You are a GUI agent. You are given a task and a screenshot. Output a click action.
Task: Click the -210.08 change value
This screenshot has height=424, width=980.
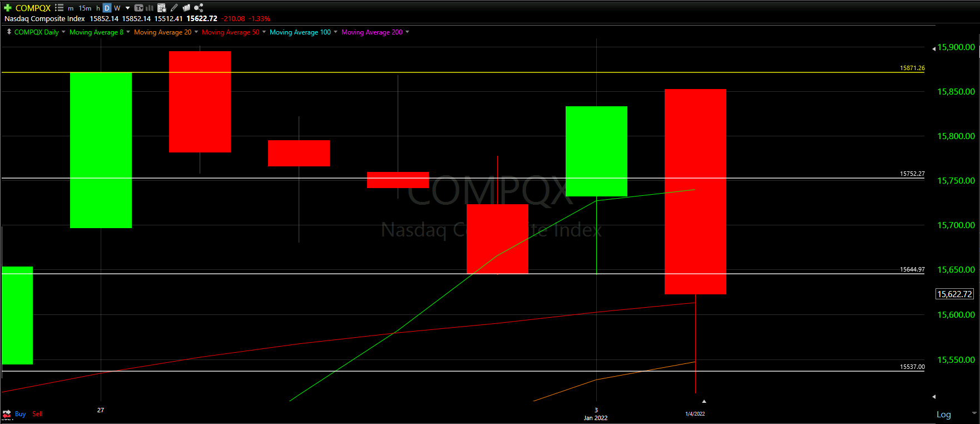click(233, 19)
